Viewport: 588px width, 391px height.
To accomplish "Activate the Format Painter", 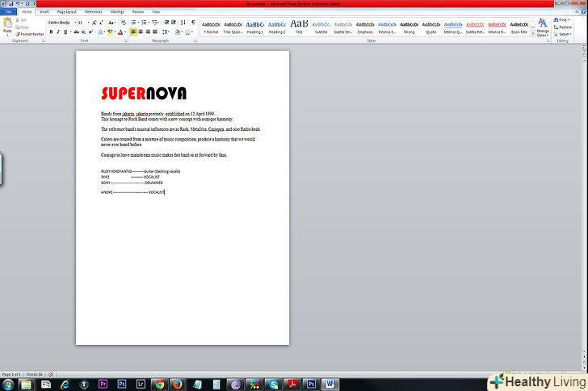I will (29, 34).
